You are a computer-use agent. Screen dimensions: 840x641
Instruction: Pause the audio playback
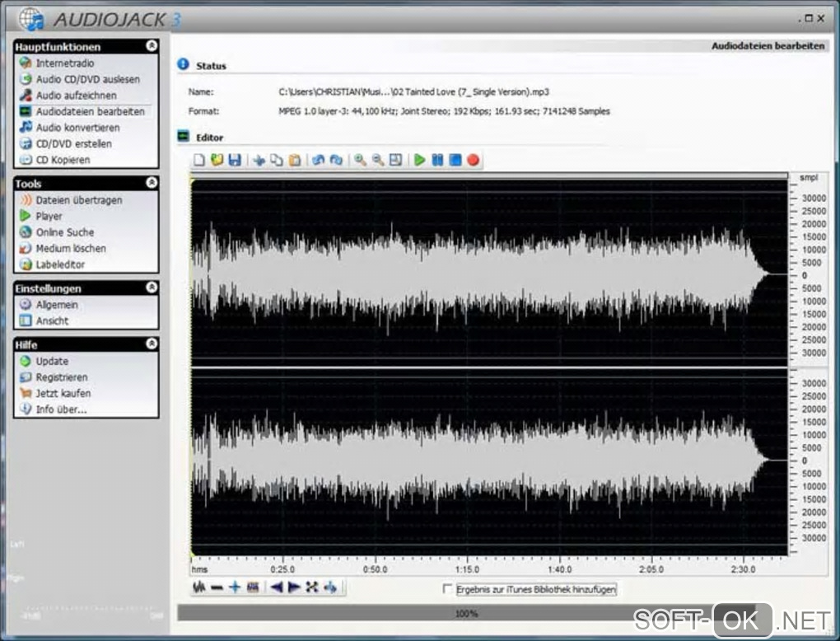click(x=437, y=160)
